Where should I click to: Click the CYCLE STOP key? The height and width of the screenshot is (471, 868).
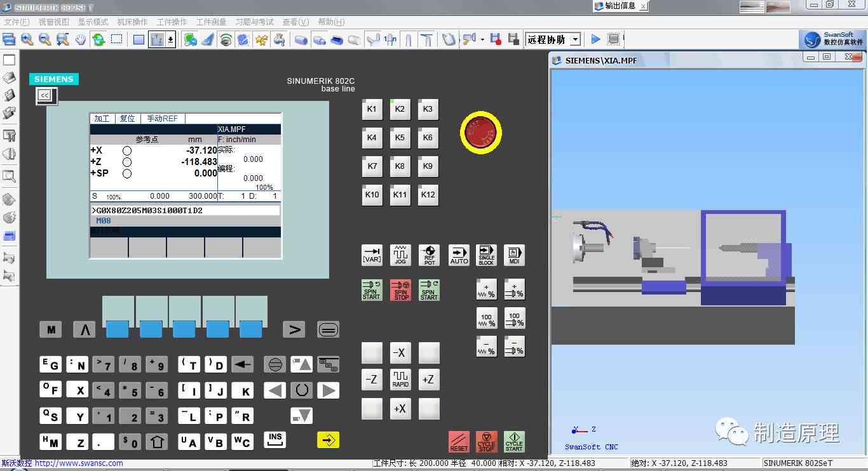487,442
